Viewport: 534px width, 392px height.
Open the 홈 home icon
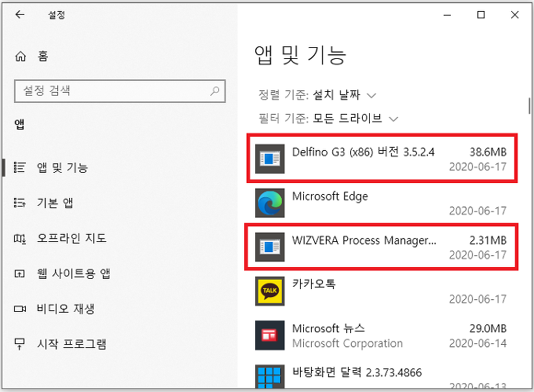(20, 57)
